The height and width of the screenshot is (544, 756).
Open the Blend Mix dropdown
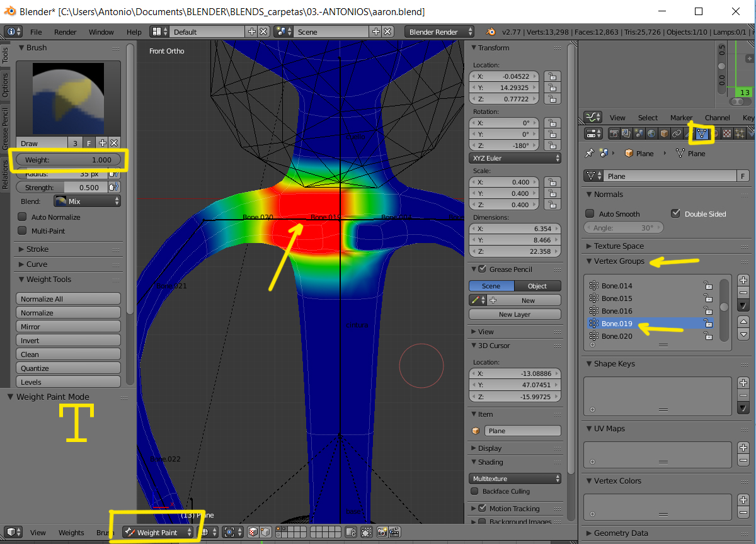point(86,201)
